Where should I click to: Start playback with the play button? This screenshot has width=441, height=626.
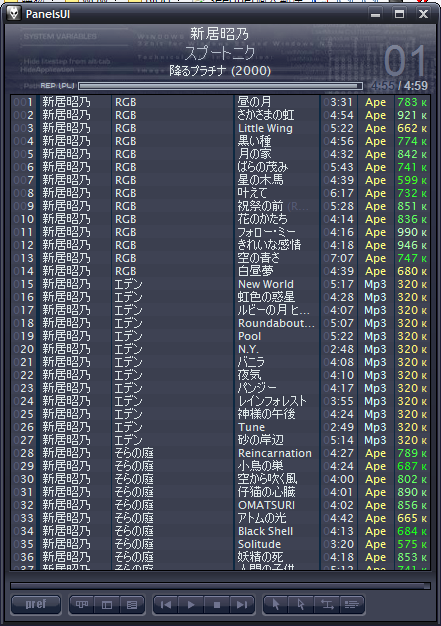191,604
